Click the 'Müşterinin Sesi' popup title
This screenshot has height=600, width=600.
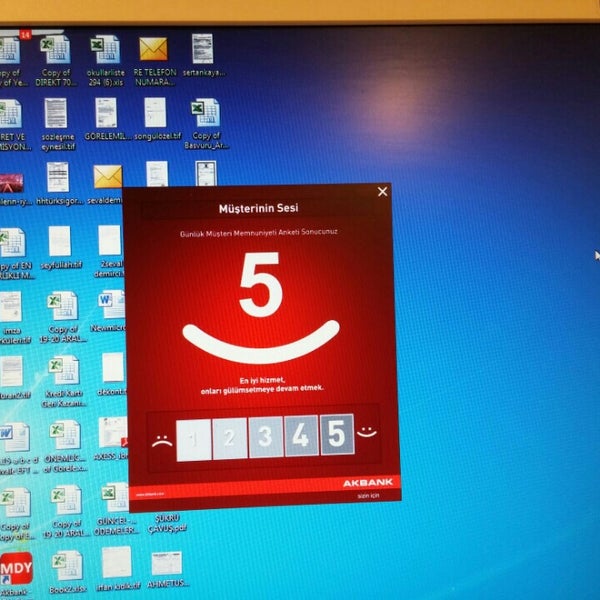(258, 208)
